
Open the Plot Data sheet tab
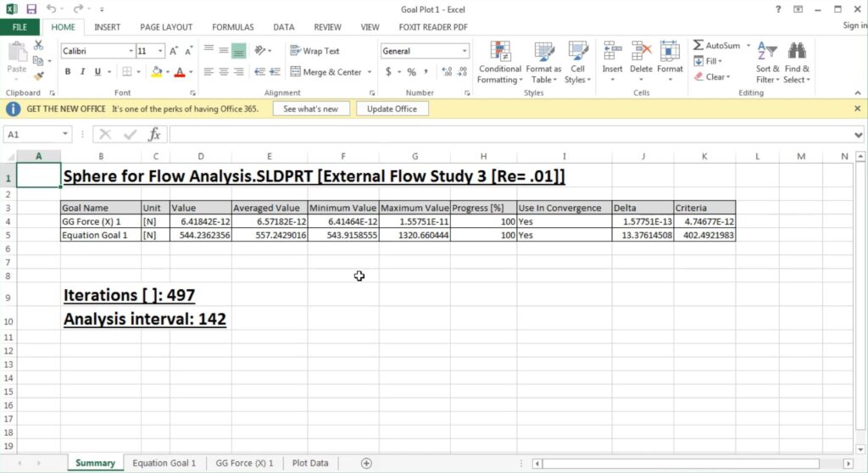[310, 463]
